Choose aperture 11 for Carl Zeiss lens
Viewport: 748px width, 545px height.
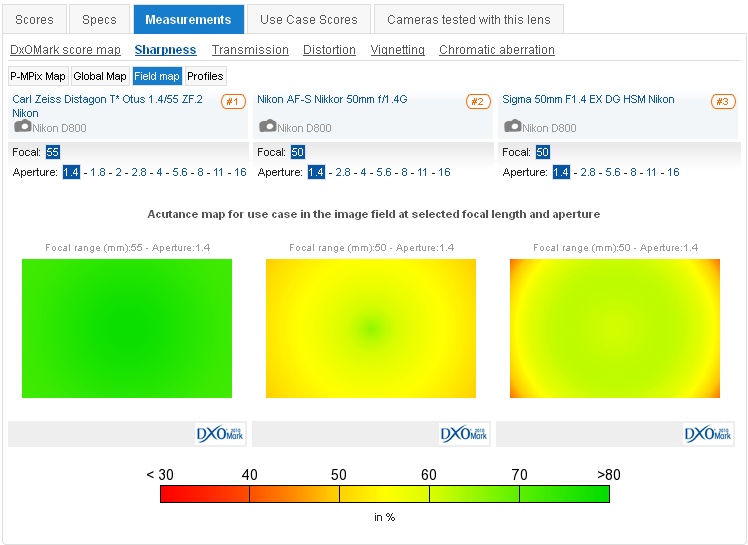coord(218,172)
